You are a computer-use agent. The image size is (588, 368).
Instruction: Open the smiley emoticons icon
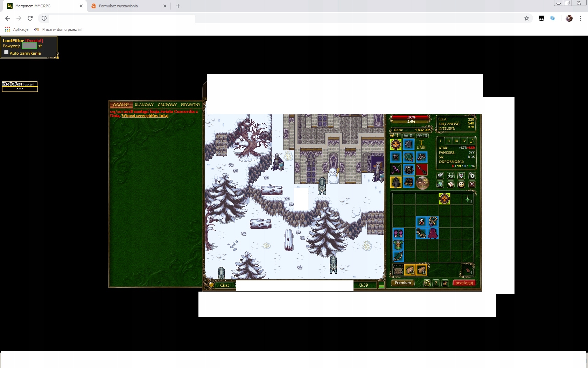461,184
